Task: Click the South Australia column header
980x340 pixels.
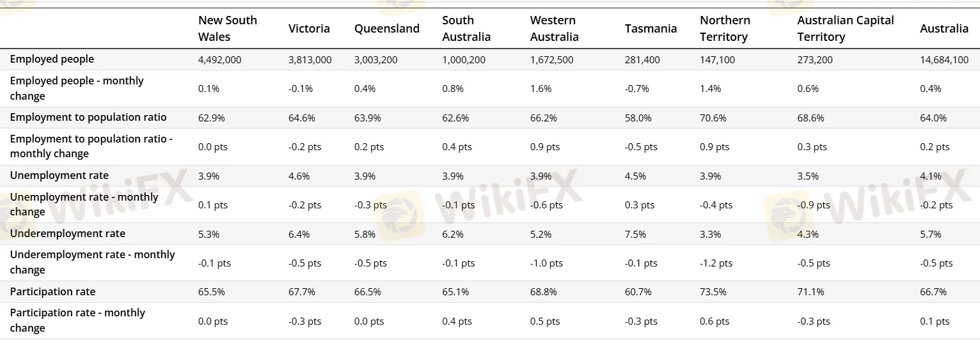Action: (x=466, y=29)
